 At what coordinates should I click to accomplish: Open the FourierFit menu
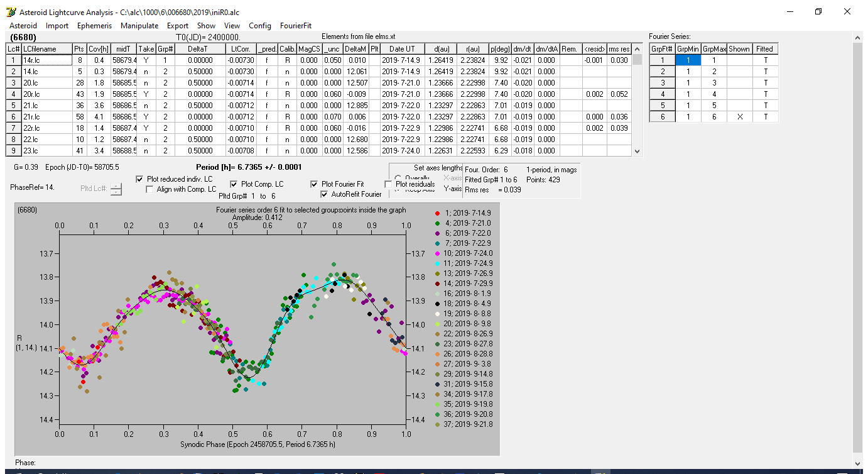(296, 26)
